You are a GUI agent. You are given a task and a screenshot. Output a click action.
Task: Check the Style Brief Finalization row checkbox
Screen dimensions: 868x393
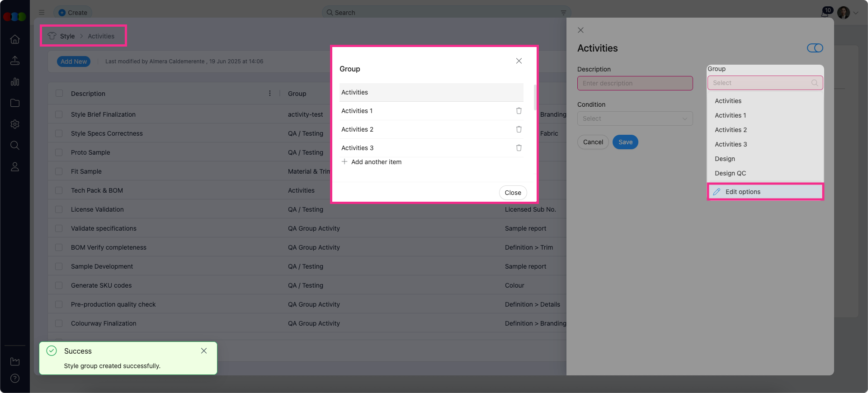point(59,114)
